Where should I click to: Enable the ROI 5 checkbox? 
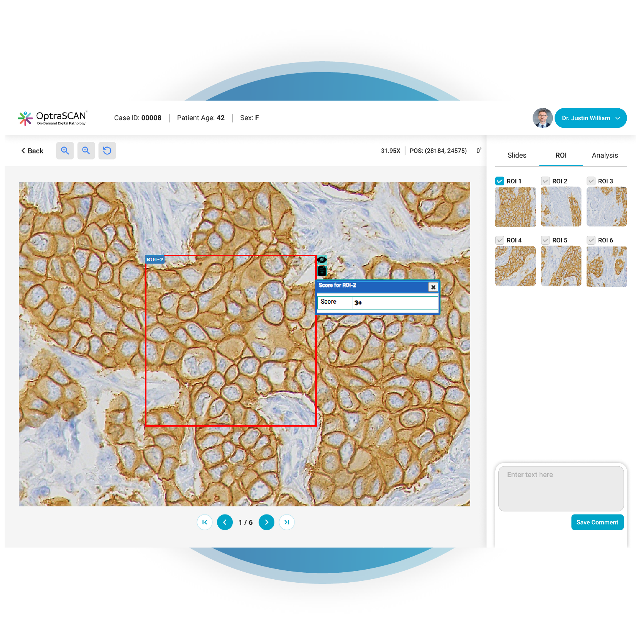tap(545, 240)
